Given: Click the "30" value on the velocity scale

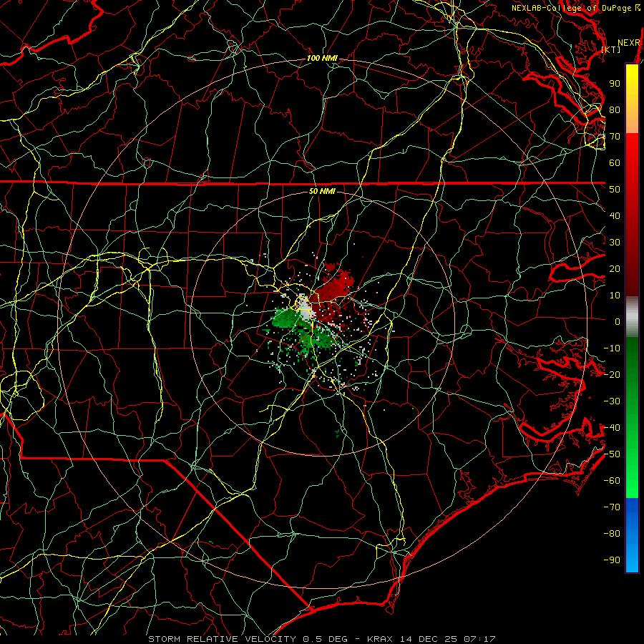Looking at the screenshot, I should click(615, 243).
